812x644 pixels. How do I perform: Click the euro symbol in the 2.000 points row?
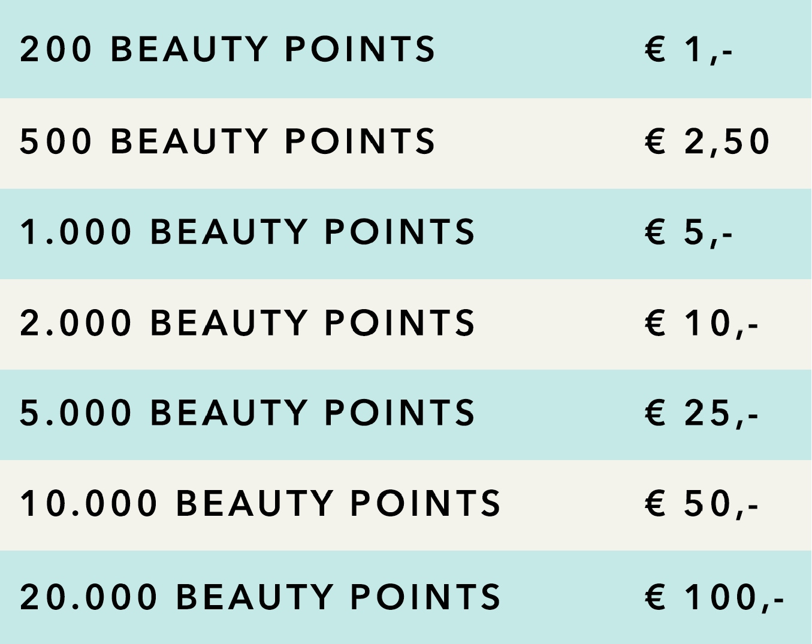click(656, 323)
